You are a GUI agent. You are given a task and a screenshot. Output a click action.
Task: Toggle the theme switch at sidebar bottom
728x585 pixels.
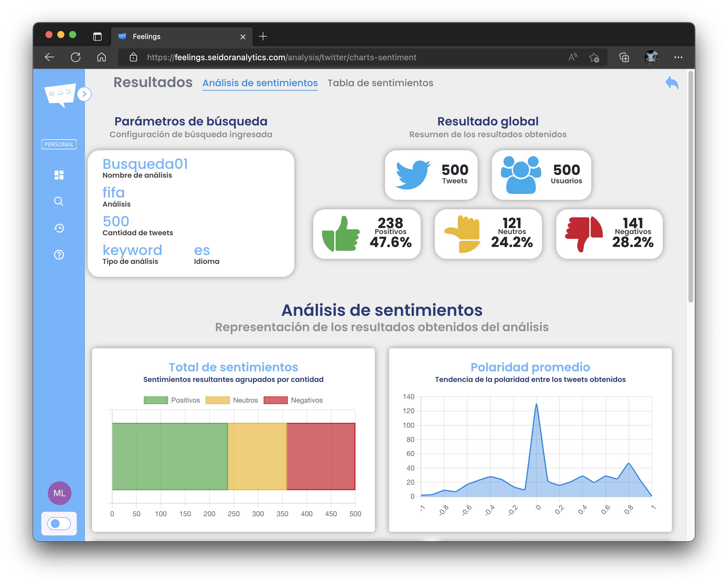pyautogui.click(x=59, y=524)
